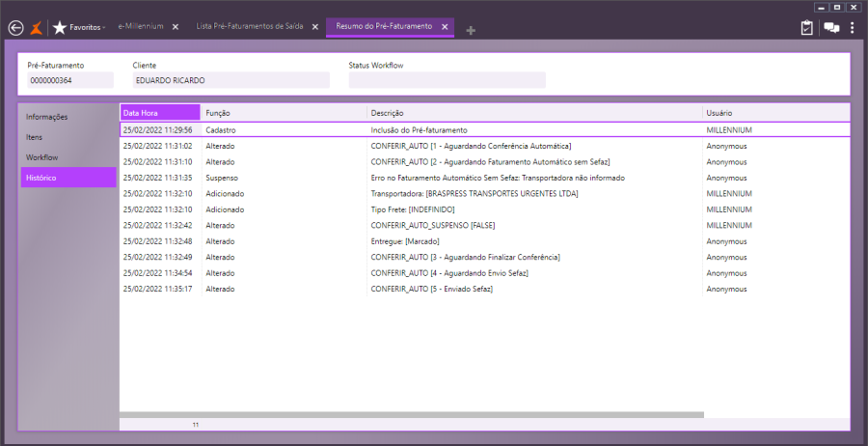The width and height of the screenshot is (868, 446).
Task: Close the Resumo do Pré-Faturamento tab
Action: click(x=445, y=27)
